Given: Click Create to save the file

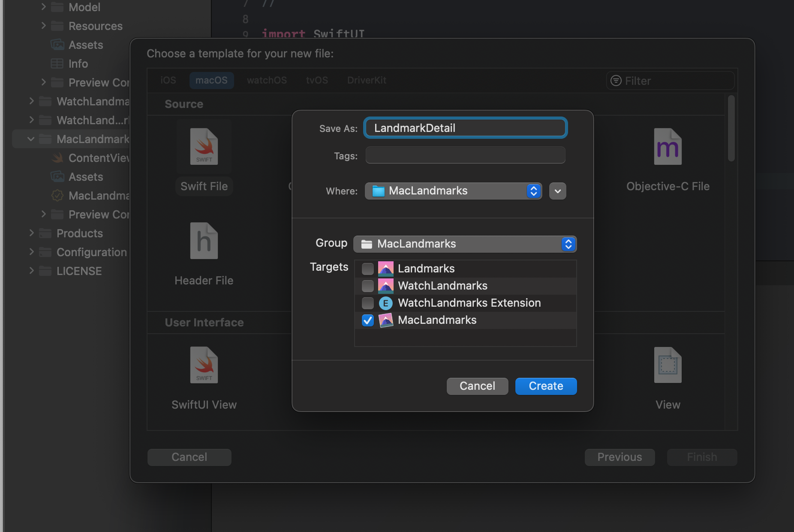Looking at the screenshot, I should pyautogui.click(x=546, y=386).
